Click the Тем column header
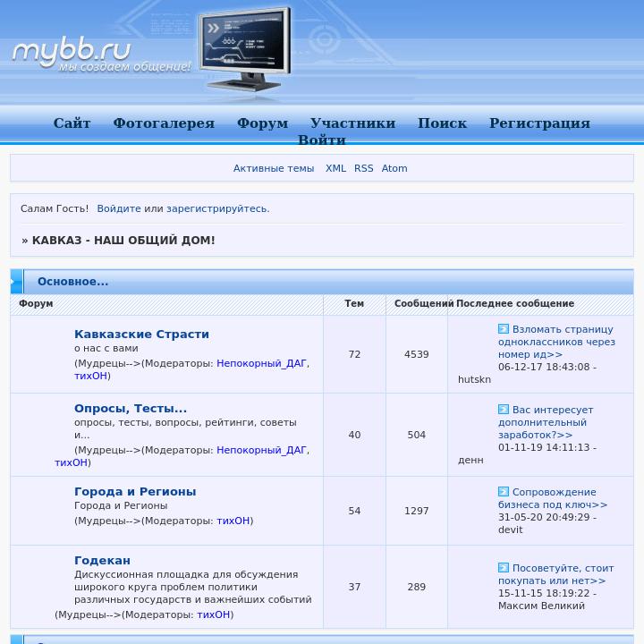644x644 pixels. point(354,303)
